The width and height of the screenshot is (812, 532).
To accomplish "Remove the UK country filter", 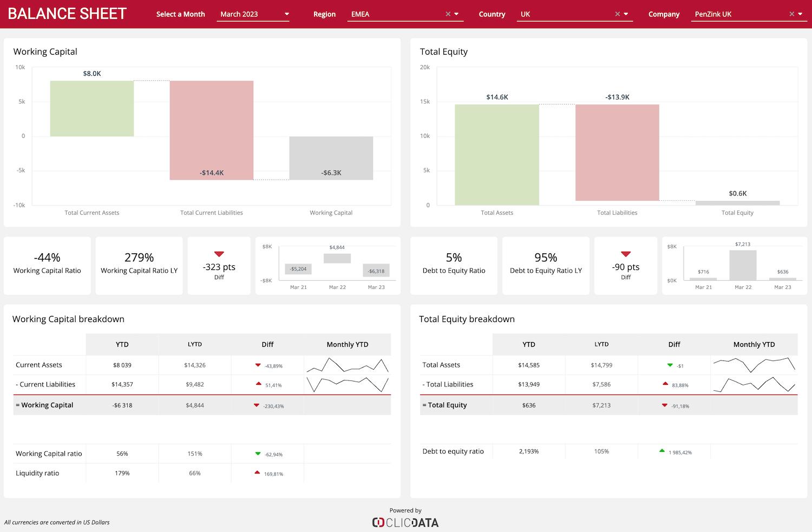I will coord(617,14).
